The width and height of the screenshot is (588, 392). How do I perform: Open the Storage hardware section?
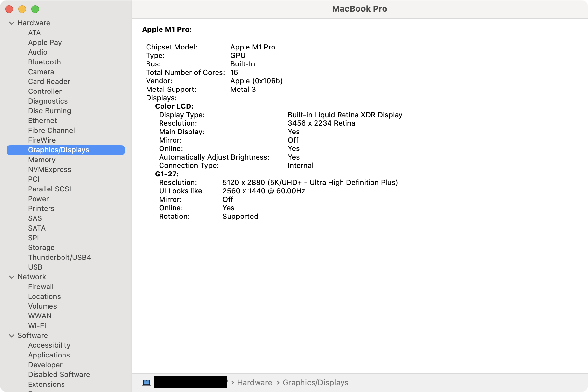pyautogui.click(x=41, y=248)
